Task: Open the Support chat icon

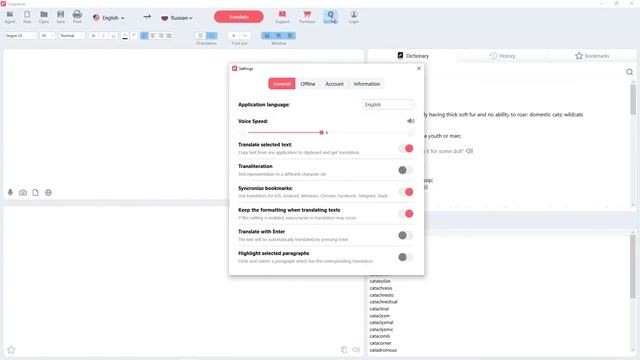Action: click(x=282, y=17)
